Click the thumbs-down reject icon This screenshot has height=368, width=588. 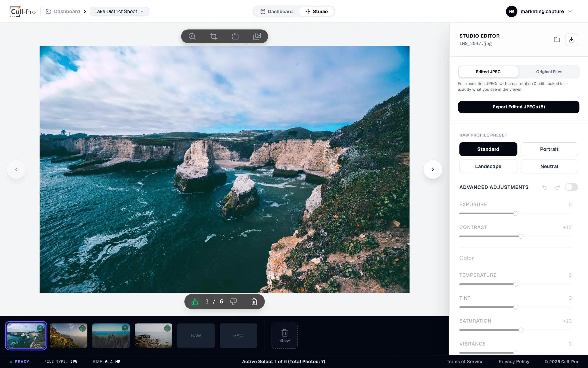[x=233, y=302]
